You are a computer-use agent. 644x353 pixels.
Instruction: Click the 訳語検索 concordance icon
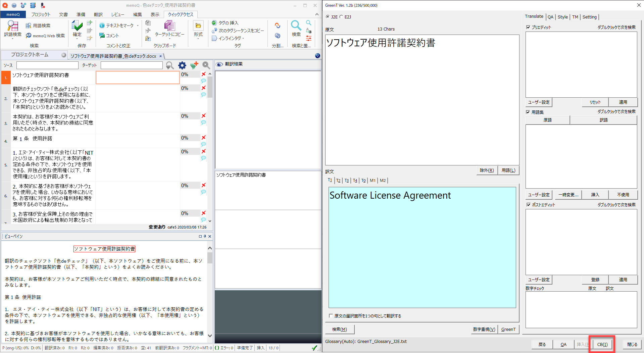tap(12, 26)
